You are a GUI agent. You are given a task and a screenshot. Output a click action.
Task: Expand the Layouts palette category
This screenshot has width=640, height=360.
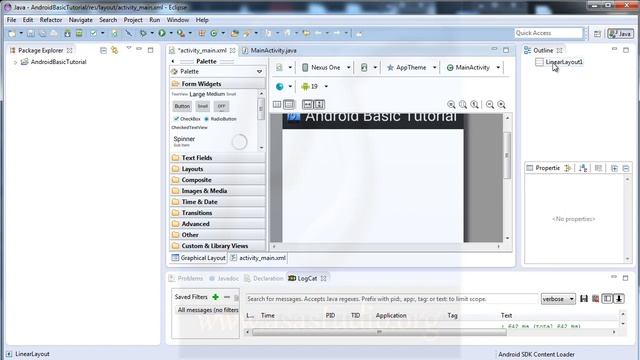tap(218, 169)
